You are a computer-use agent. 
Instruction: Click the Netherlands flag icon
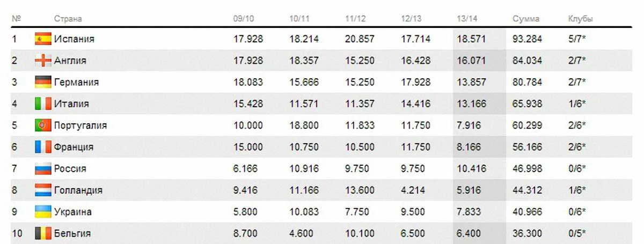click(43, 190)
